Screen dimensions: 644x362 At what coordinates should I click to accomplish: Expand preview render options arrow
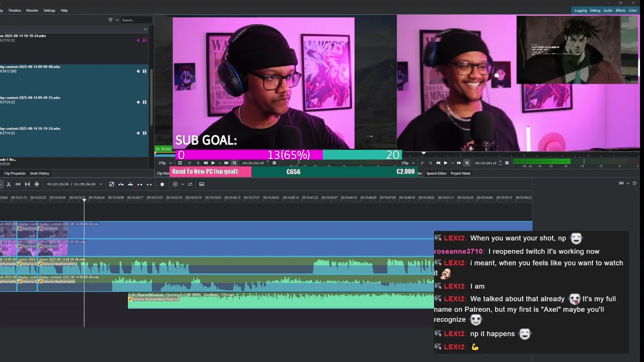point(182,184)
